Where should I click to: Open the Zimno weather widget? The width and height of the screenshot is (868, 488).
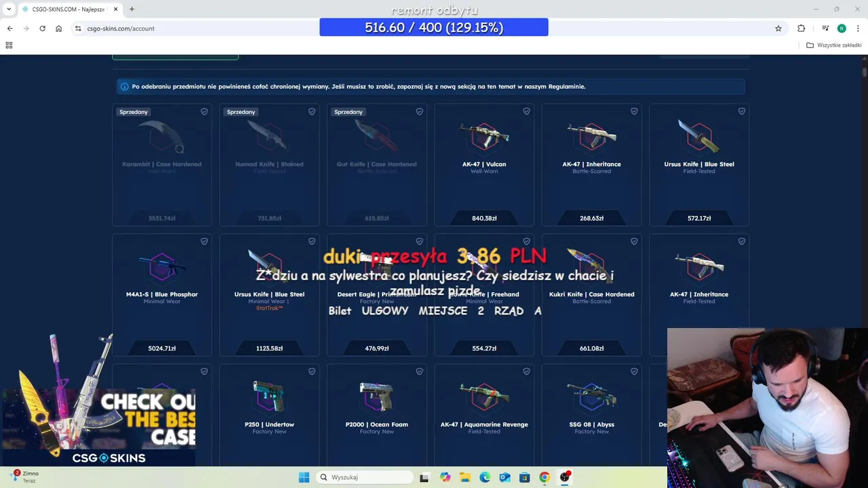[x=24, y=477]
